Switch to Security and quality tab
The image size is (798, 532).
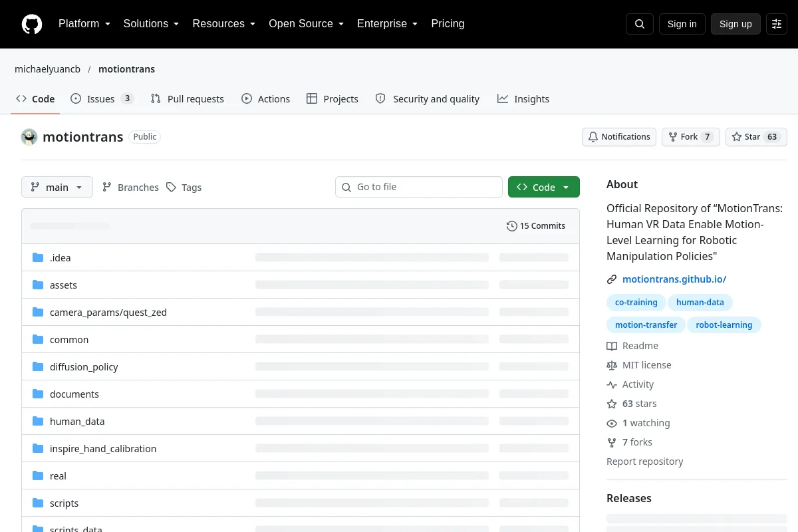[428, 99]
